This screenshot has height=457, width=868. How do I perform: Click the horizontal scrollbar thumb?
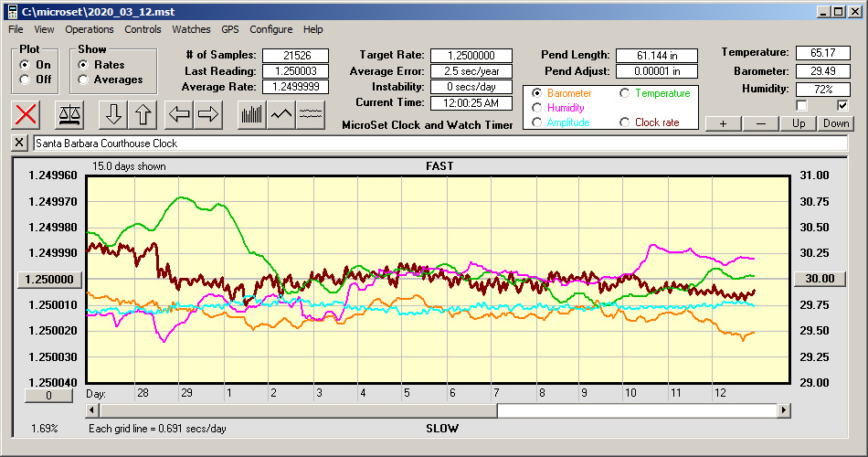point(299,410)
